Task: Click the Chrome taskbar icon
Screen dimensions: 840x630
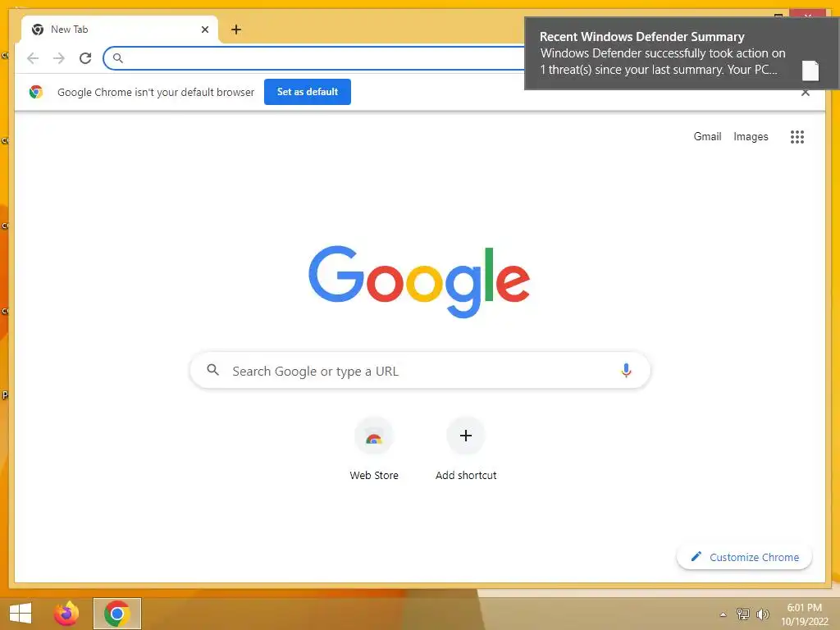Action: [116, 614]
